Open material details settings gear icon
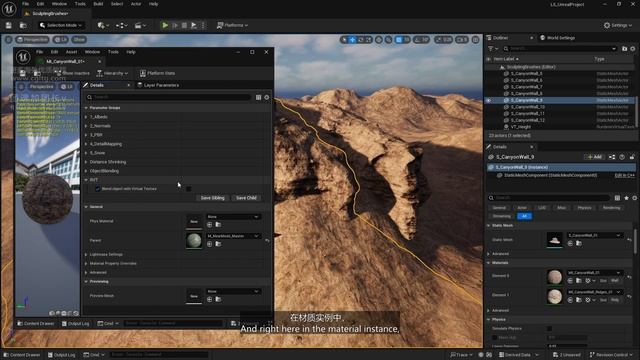This screenshot has width=640, height=360. point(267,97)
